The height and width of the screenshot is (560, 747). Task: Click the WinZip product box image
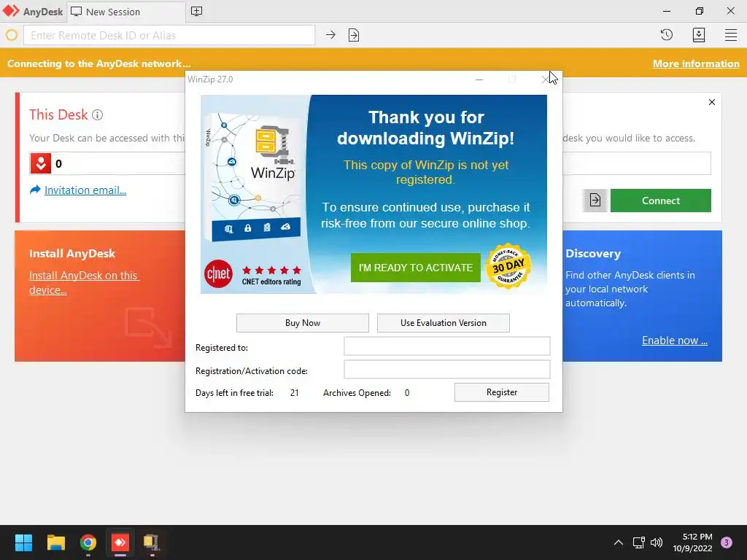click(x=255, y=177)
